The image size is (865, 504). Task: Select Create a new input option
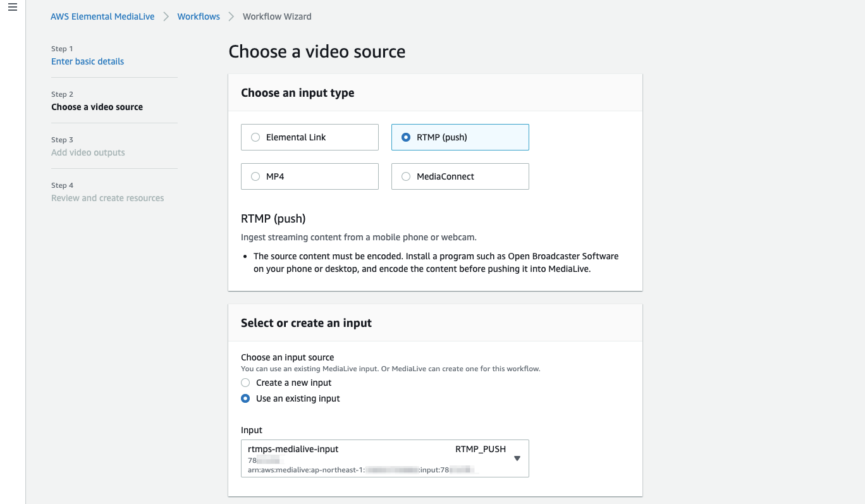click(245, 383)
